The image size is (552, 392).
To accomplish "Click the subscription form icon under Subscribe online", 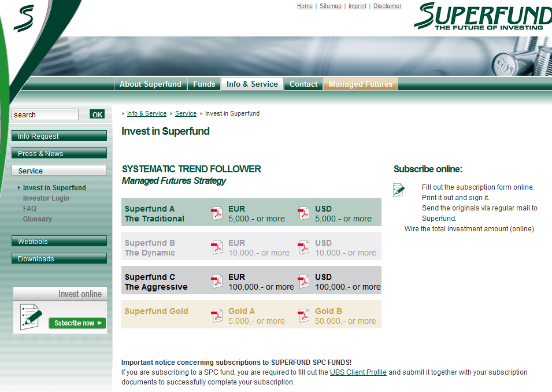I will tap(399, 190).
